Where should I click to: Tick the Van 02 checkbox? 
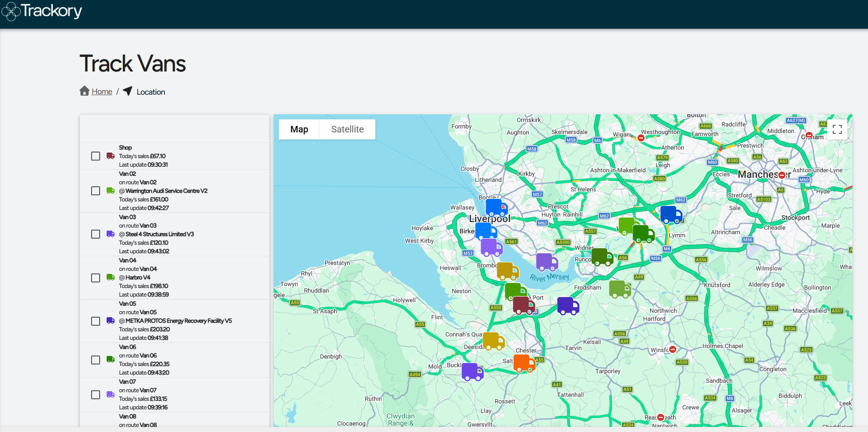tap(96, 191)
